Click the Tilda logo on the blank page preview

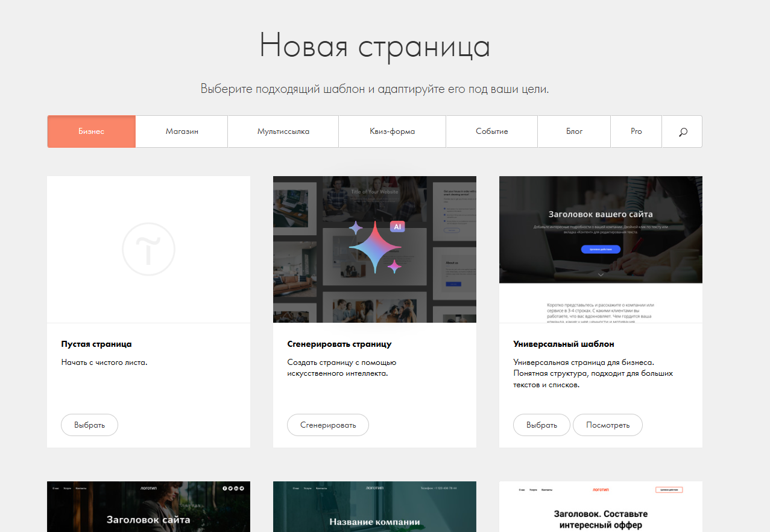148,249
